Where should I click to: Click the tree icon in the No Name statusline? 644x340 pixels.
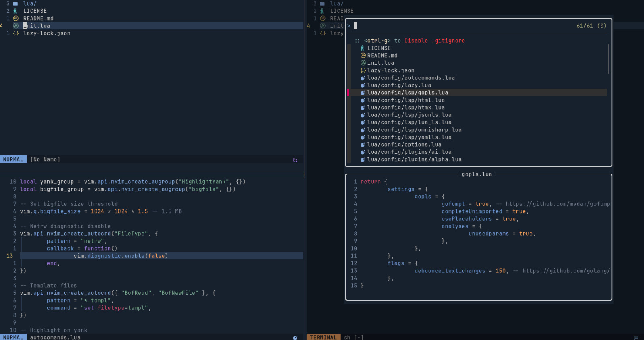[295, 160]
